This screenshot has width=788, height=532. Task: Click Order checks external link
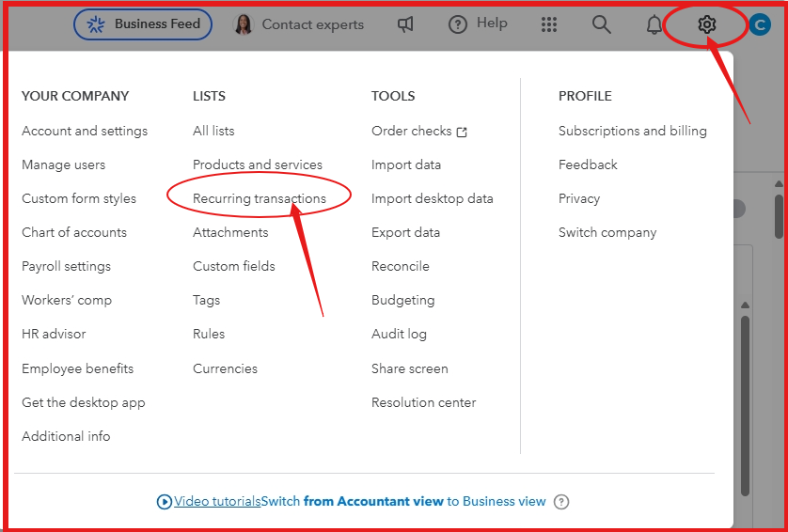[419, 131]
